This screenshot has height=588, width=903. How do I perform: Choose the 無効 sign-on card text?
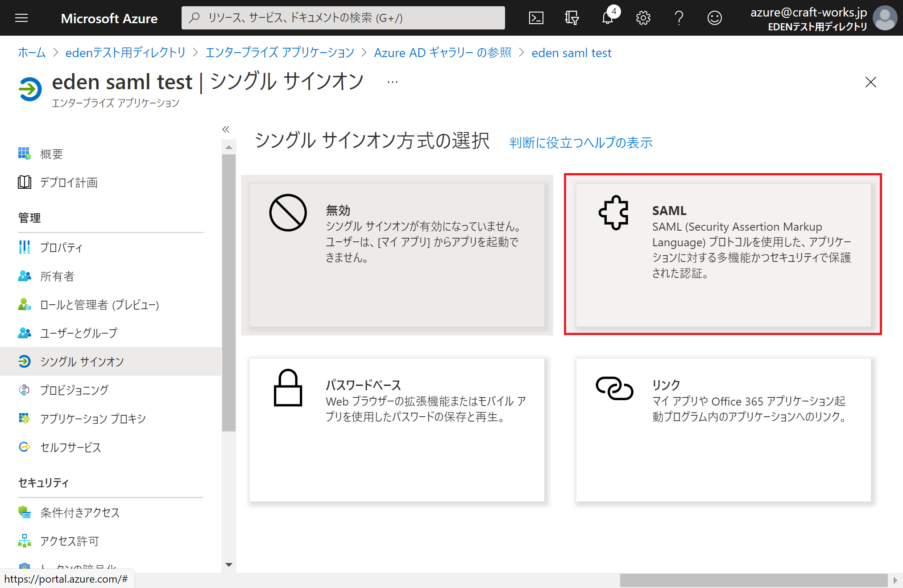(423, 233)
